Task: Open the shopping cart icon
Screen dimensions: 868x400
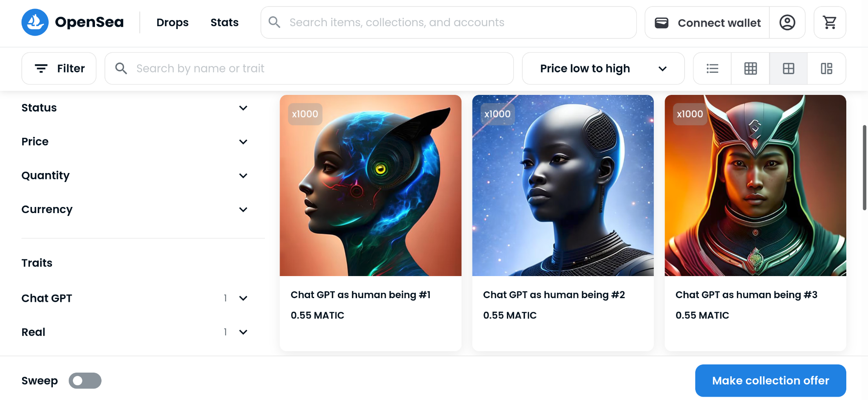Action: point(830,22)
